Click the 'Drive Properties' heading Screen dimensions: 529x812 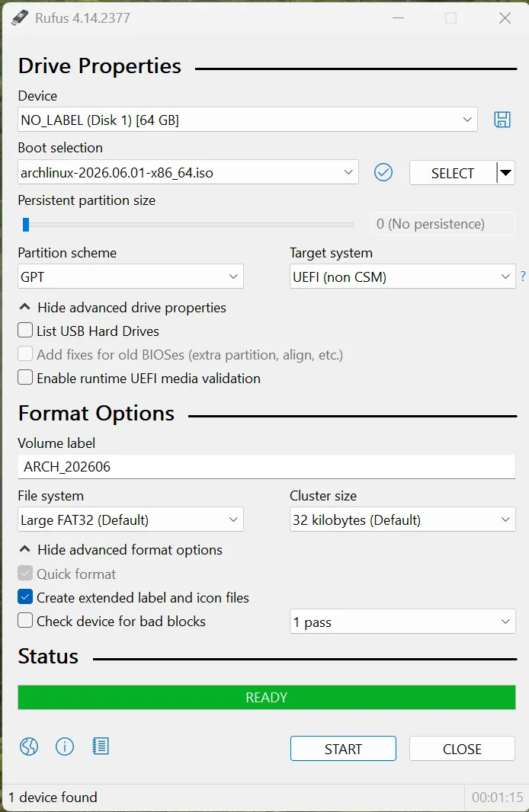(100, 66)
